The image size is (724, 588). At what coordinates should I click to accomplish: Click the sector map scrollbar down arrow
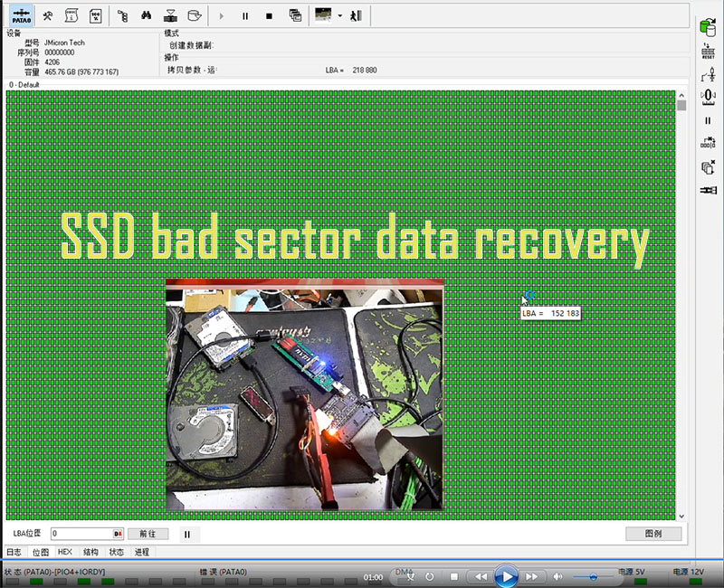[x=681, y=517]
